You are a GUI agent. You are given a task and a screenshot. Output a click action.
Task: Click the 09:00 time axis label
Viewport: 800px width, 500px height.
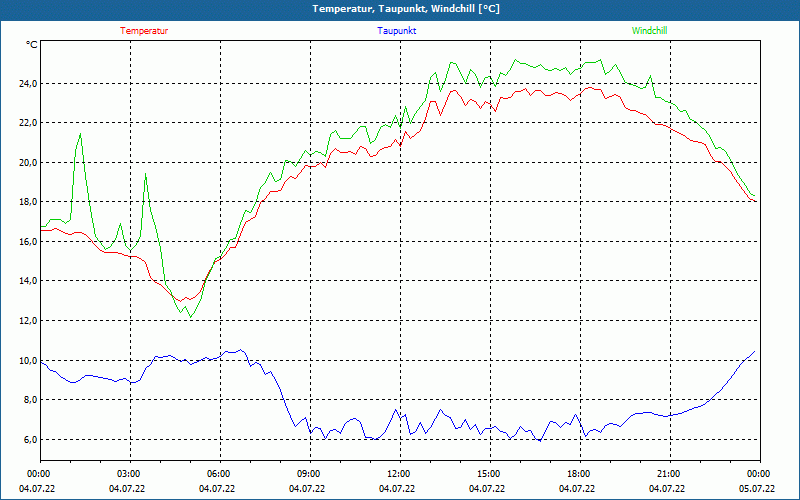pos(310,474)
